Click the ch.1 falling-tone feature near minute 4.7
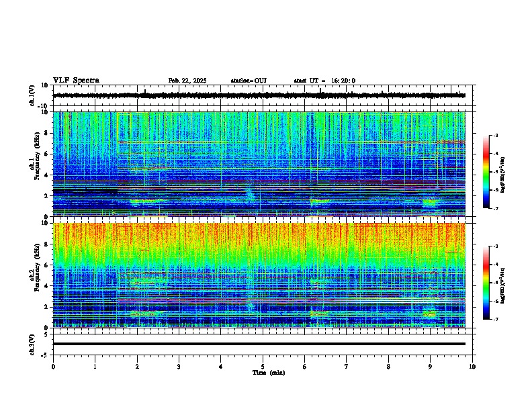532x411 pixels. (250, 193)
